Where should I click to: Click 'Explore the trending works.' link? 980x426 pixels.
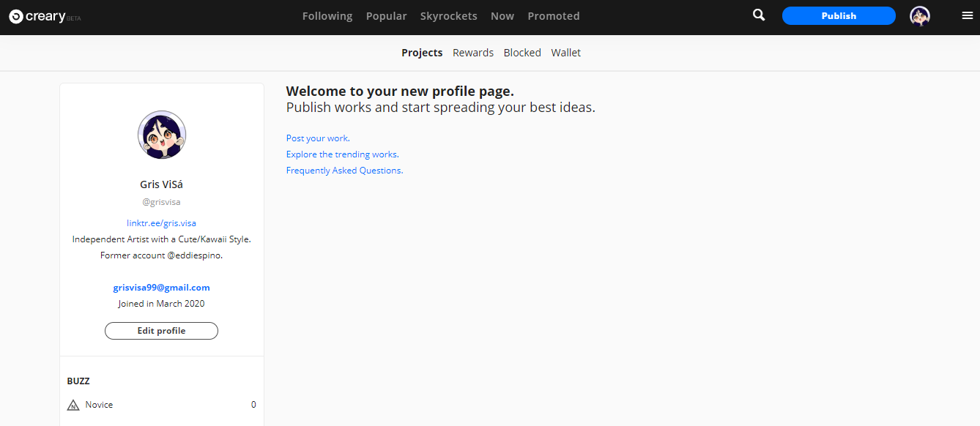tap(343, 154)
